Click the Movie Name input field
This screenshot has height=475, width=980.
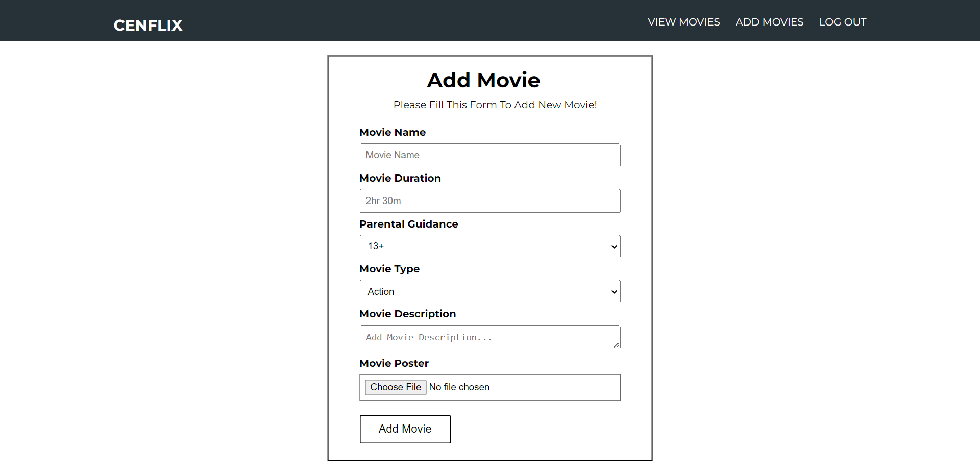coord(489,155)
